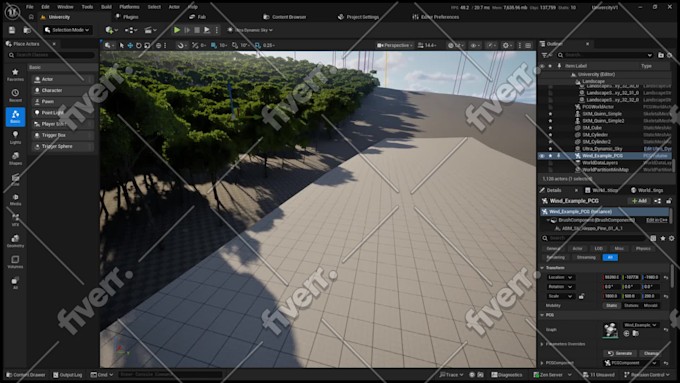
Task: Select Trigger Box in the Basic list
Action: (x=63, y=135)
